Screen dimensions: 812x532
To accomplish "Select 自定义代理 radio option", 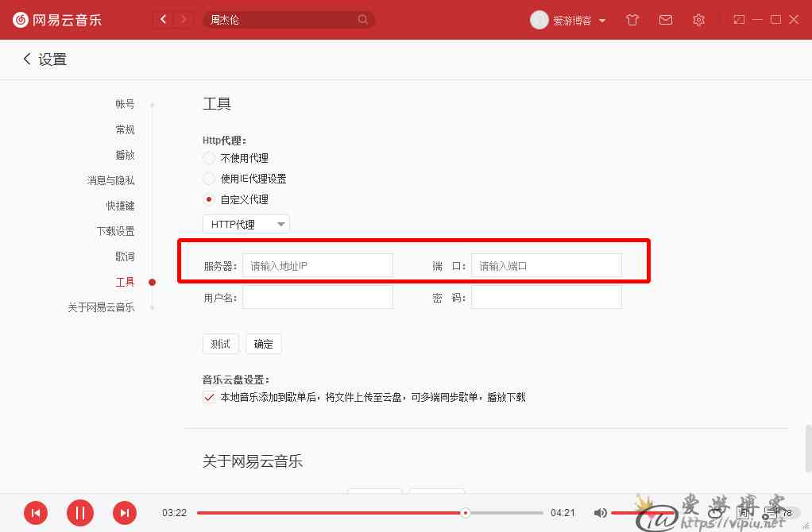I will (x=209, y=199).
